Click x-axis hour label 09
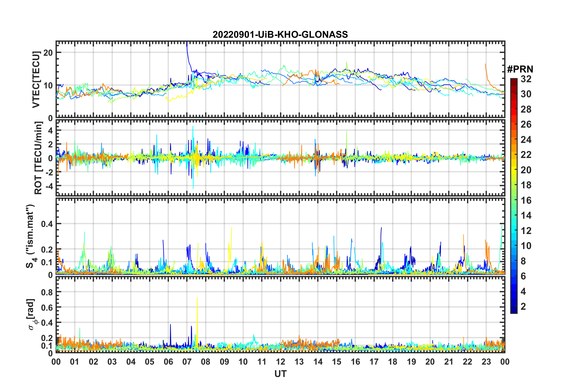The image size is (561, 392). [224, 362]
